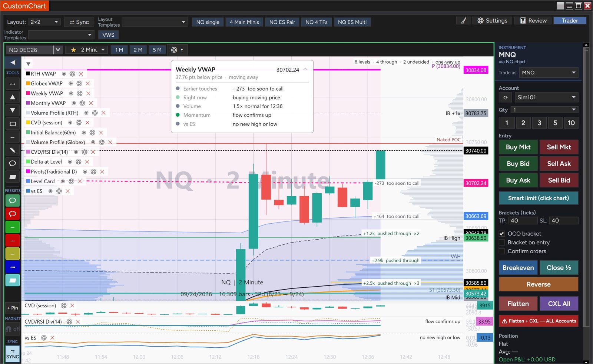The image size is (593, 364).
Task: Select the speech bubble annotation tool
Action: pyautogui.click(x=13, y=163)
